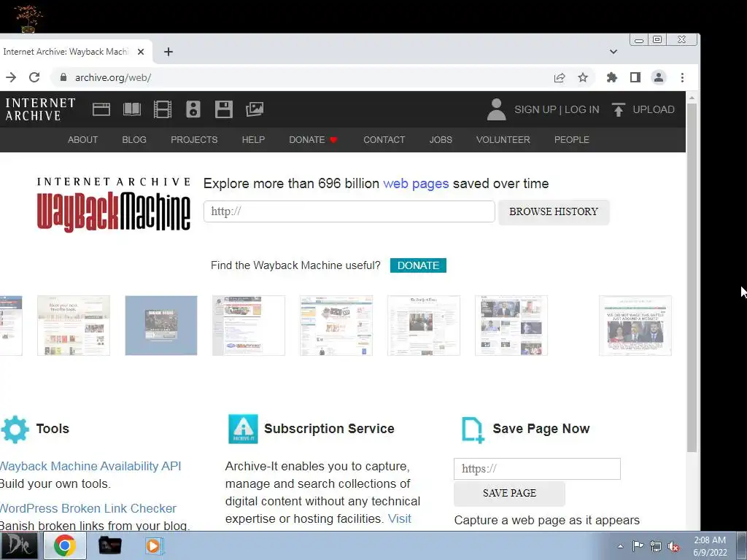The width and height of the screenshot is (747, 560).
Task: Open the PEOPLE menu item
Action: click(x=572, y=139)
